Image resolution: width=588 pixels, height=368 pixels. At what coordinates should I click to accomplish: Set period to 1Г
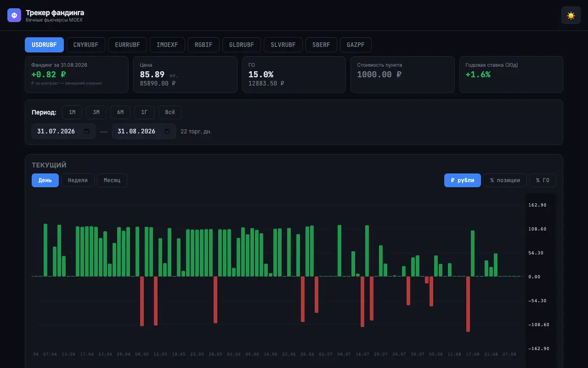(144, 112)
